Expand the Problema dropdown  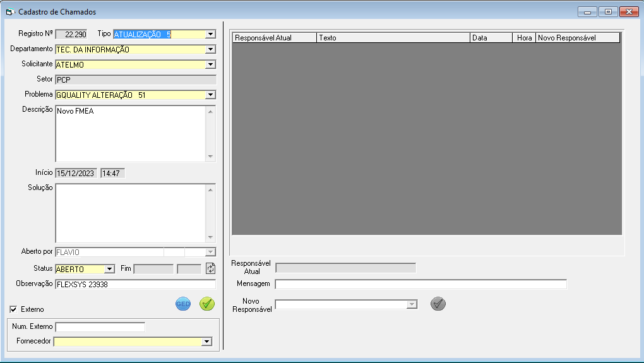tap(210, 95)
